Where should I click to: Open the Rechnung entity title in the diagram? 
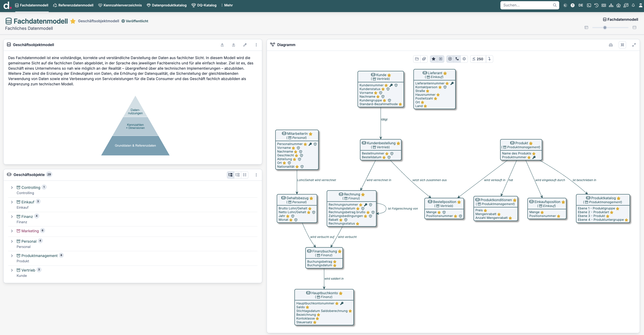click(x=352, y=194)
